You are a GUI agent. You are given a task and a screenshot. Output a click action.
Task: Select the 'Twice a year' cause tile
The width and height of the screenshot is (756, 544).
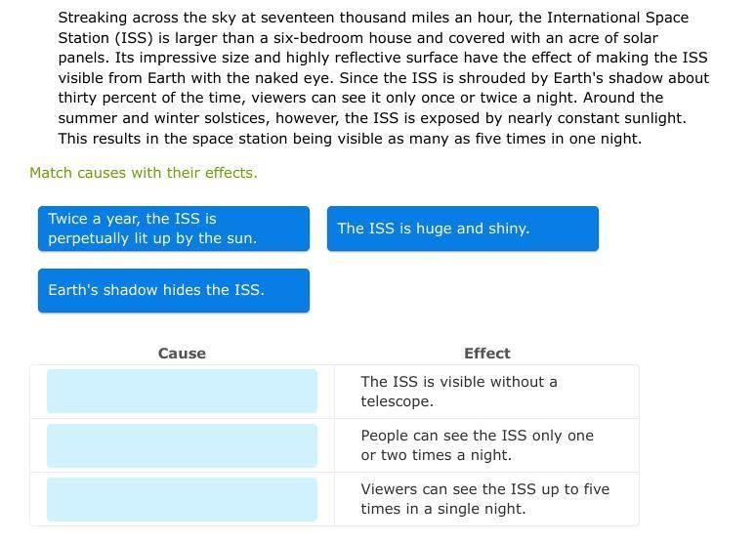pyautogui.click(x=174, y=229)
